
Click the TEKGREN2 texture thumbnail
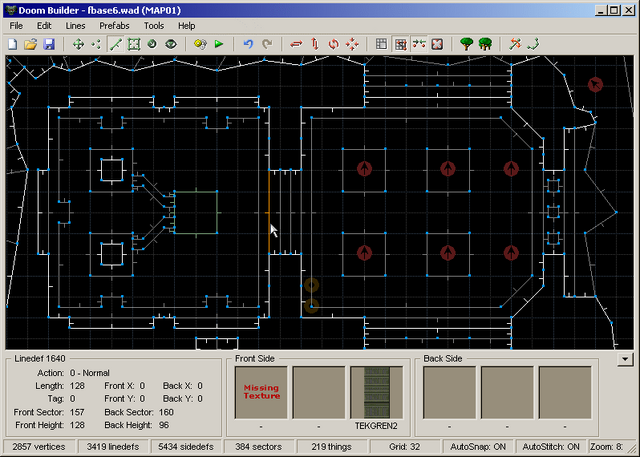pos(376,392)
